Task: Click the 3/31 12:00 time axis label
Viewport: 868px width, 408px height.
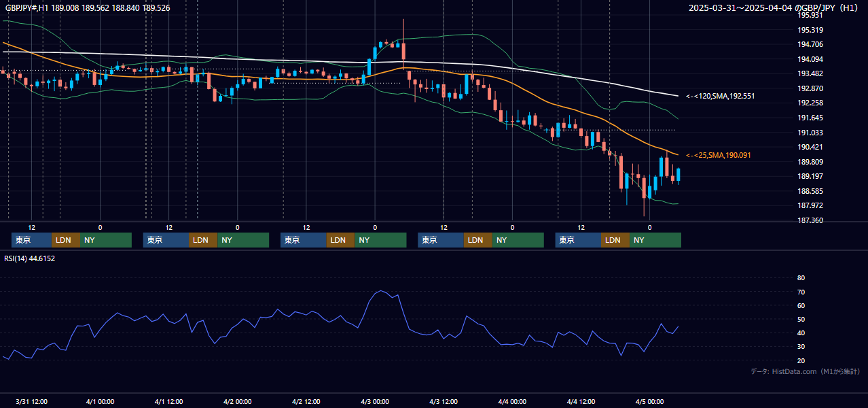Action: tap(31, 402)
